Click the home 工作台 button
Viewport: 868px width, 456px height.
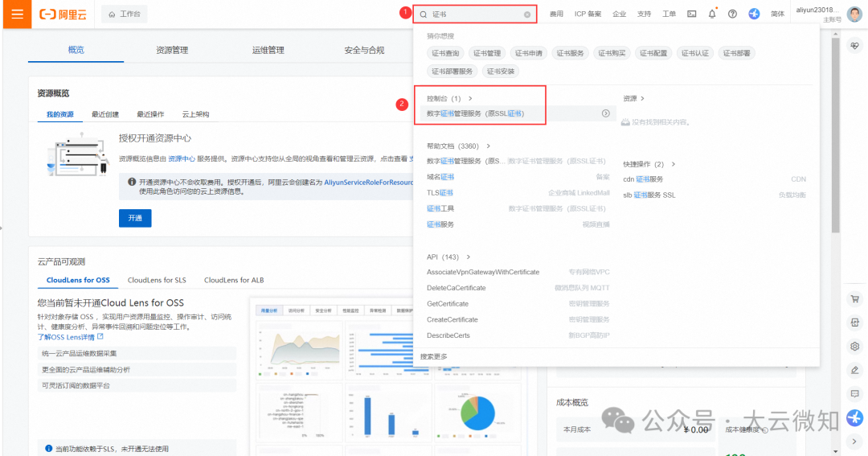point(125,14)
